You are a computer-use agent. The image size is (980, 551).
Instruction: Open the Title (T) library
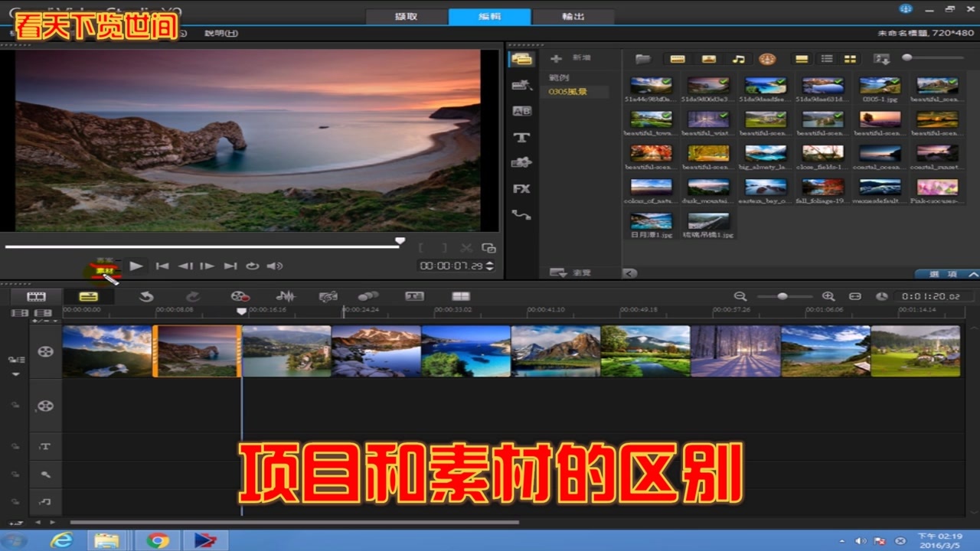pos(521,137)
